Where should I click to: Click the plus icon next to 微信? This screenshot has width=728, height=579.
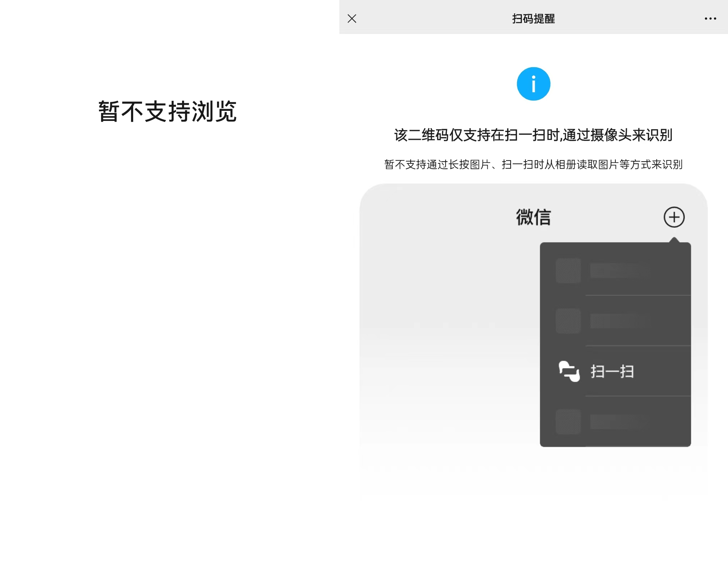point(674,217)
